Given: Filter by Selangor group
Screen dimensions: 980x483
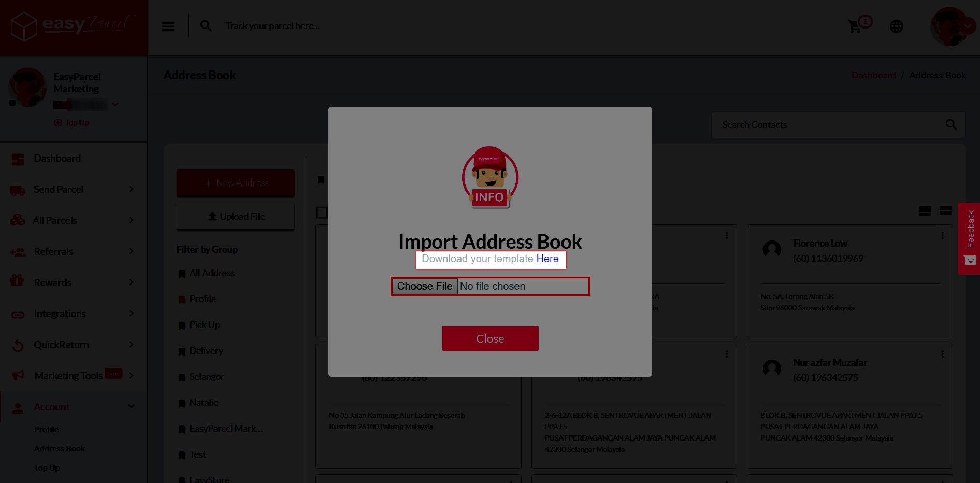Looking at the screenshot, I should pos(207,377).
